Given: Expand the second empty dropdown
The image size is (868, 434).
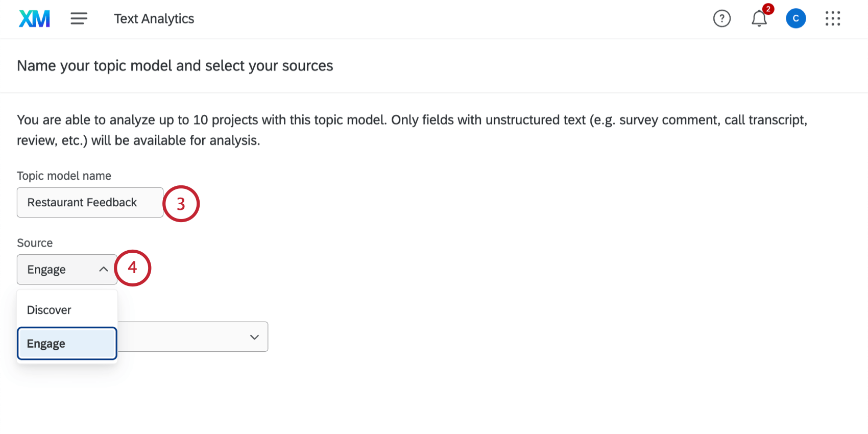Looking at the screenshot, I should pos(194,336).
